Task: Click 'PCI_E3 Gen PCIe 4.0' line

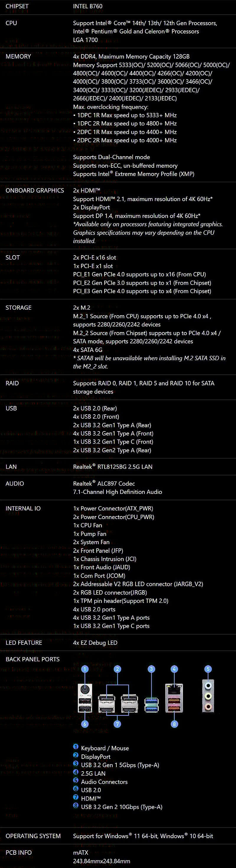Action: pos(142,291)
